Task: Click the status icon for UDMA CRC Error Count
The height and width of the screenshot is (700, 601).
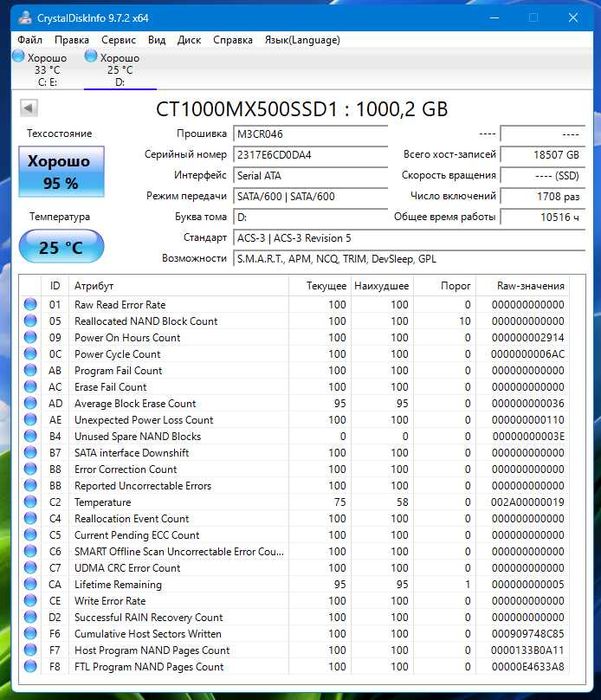Action: [x=30, y=568]
